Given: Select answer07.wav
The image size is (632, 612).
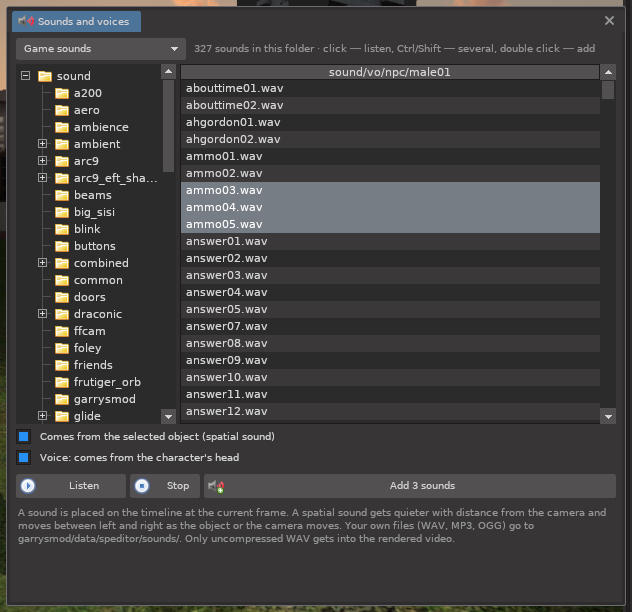Looking at the screenshot, I should point(390,326).
